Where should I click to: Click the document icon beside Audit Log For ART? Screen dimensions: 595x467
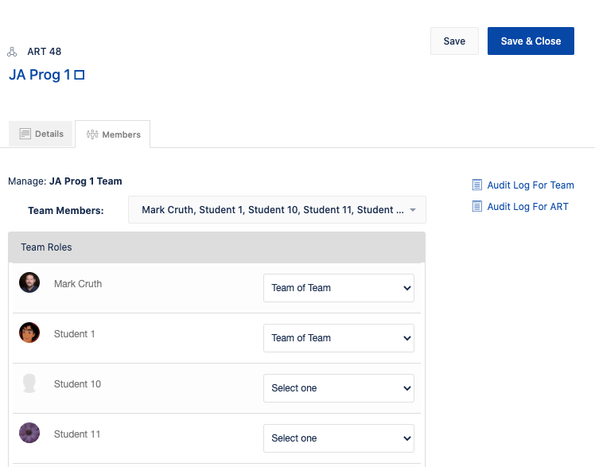coord(477,206)
